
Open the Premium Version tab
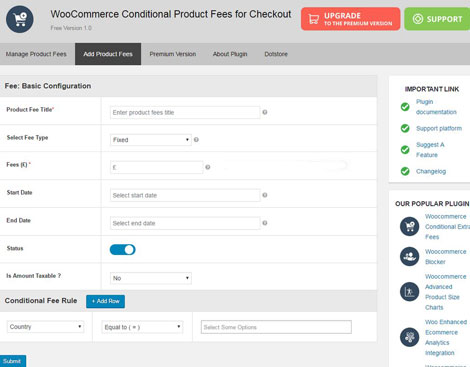tap(173, 54)
